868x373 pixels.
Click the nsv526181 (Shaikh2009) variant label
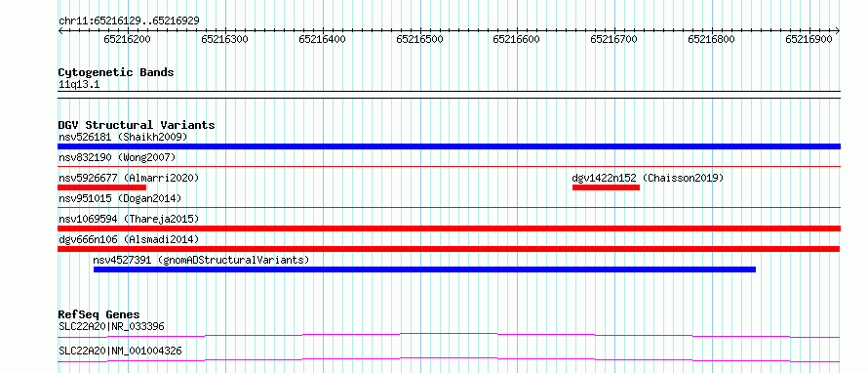(x=123, y=137)
